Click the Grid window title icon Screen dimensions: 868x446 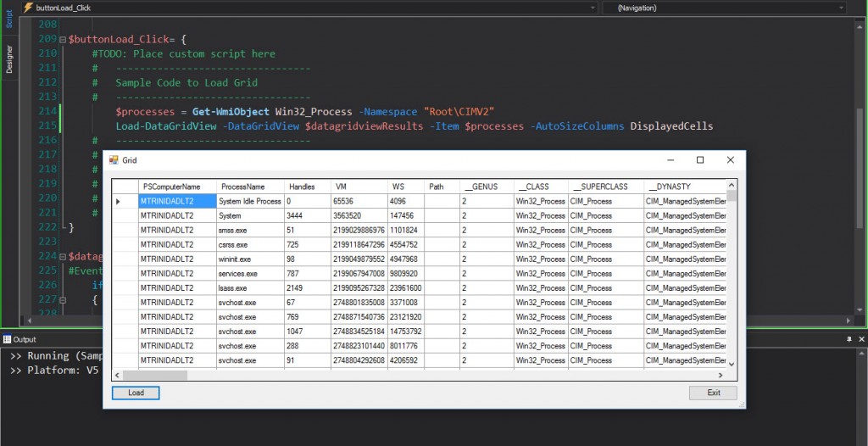pos(114,160)
